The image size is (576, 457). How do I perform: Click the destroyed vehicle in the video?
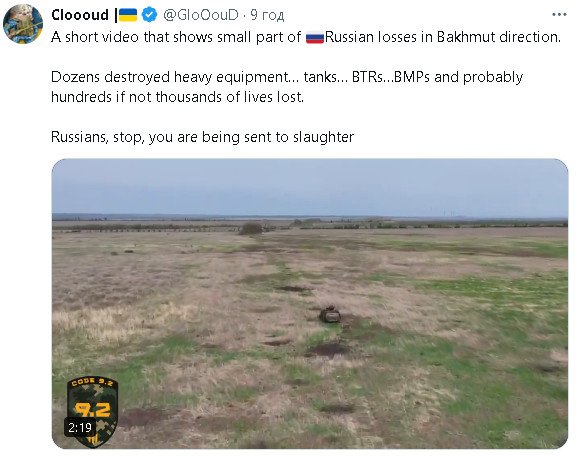330,314
